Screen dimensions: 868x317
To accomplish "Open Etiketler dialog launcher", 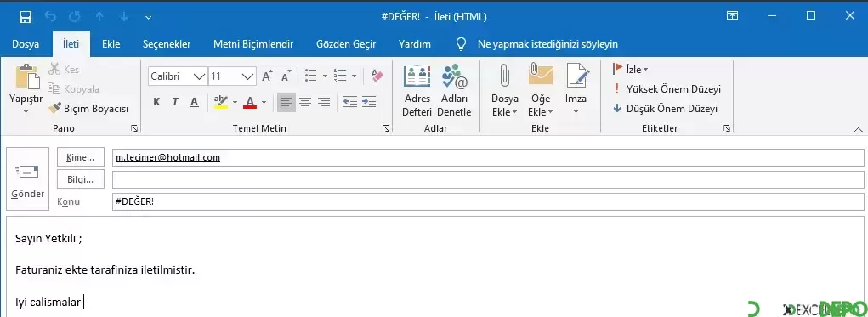I will 726,128.
